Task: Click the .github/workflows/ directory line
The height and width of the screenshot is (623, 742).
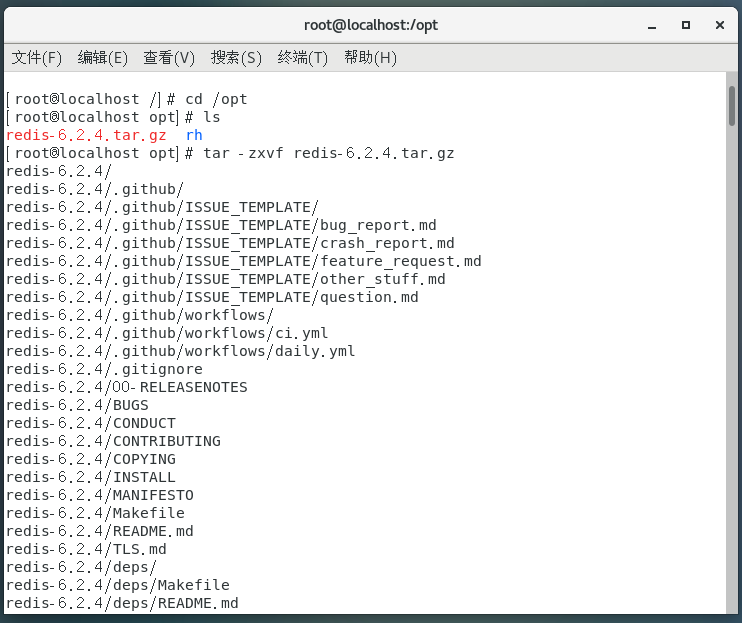Action: click(140, 315)
